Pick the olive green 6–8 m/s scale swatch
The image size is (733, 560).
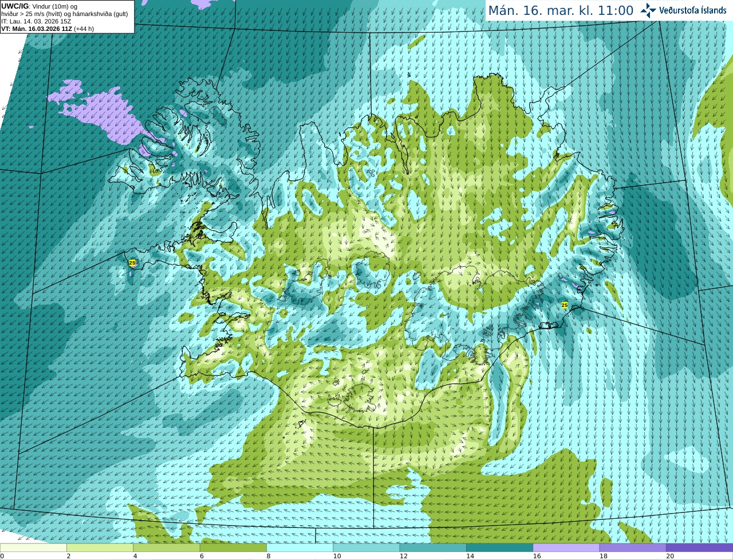pos(233,548)
